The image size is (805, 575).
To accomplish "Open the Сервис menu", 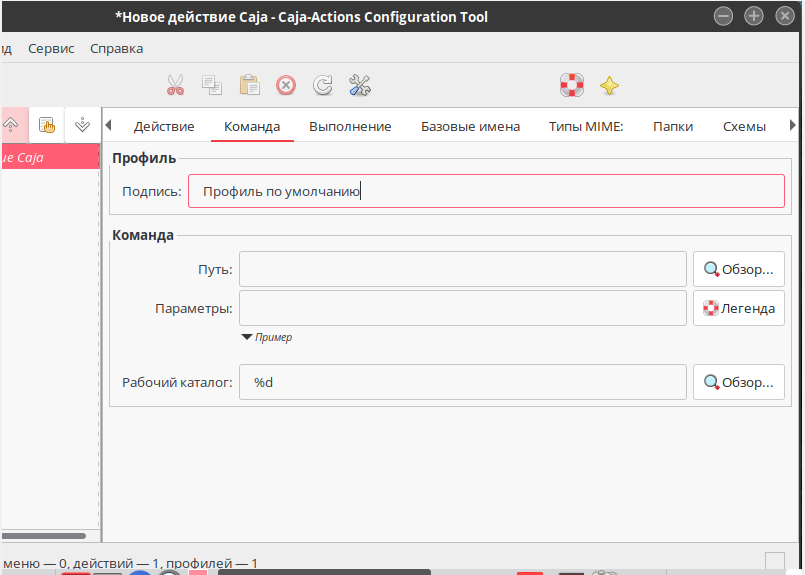I will 51,49.
